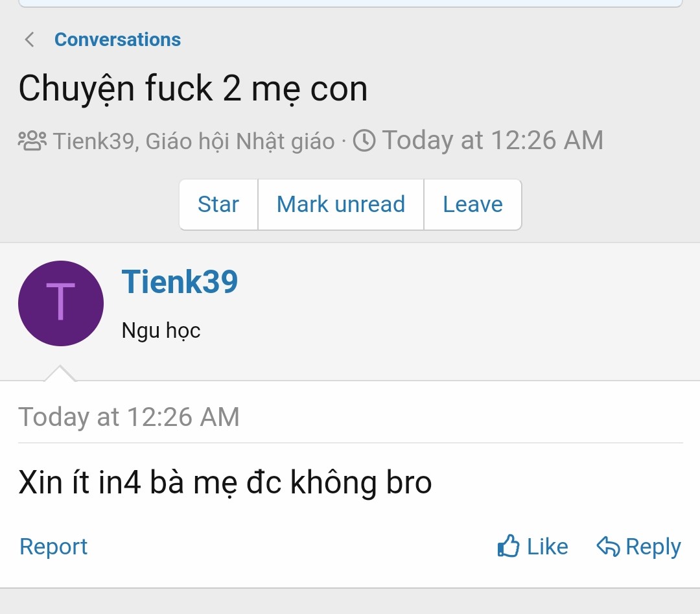700x614 pixels.
Task: Leave the conversation
Action: point(472,204)
